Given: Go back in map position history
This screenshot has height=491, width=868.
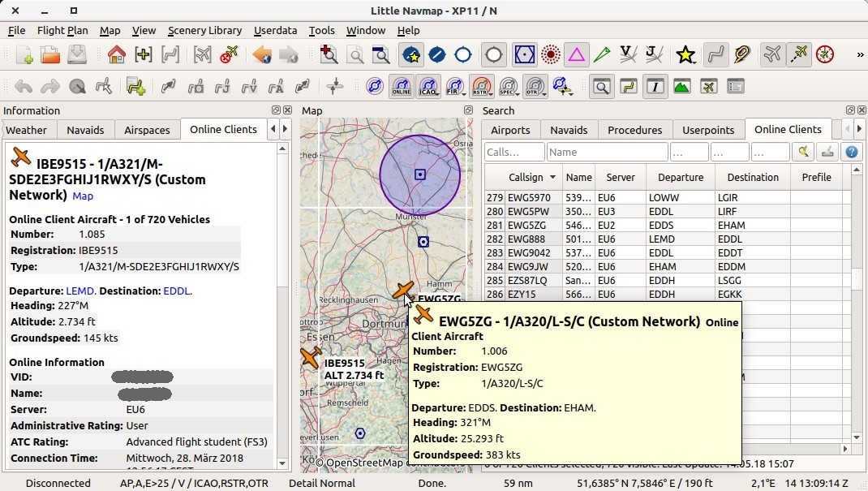Looking at the screenshot, I should (261, 55).
